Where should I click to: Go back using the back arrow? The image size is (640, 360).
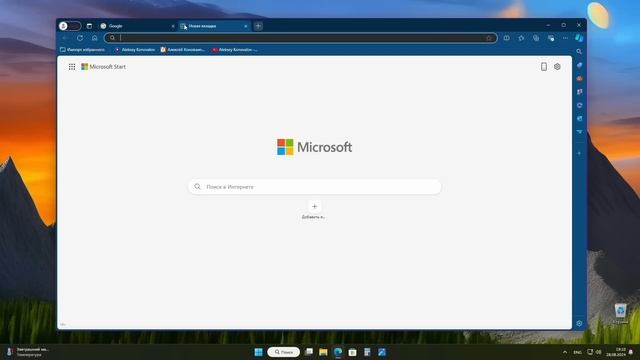pyautogui.click(x=65, y=38)
